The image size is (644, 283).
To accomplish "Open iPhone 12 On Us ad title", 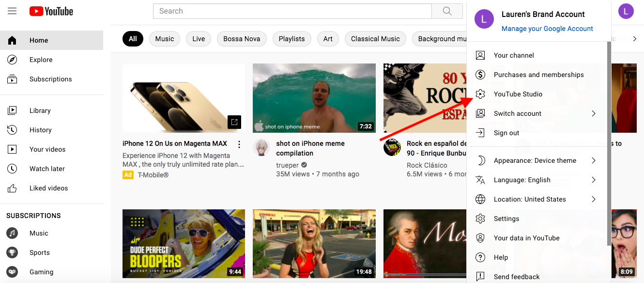I will [175, 143].
